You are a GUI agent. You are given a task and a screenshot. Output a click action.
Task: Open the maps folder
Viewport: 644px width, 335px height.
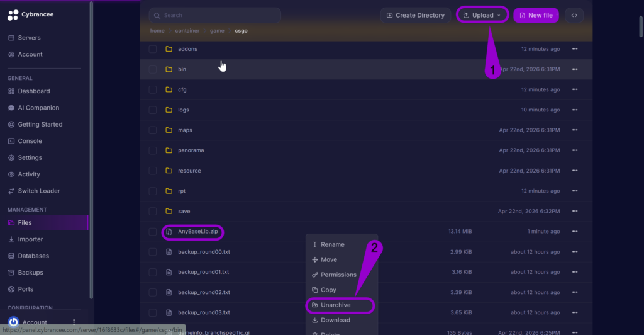[x=185, y=130]
